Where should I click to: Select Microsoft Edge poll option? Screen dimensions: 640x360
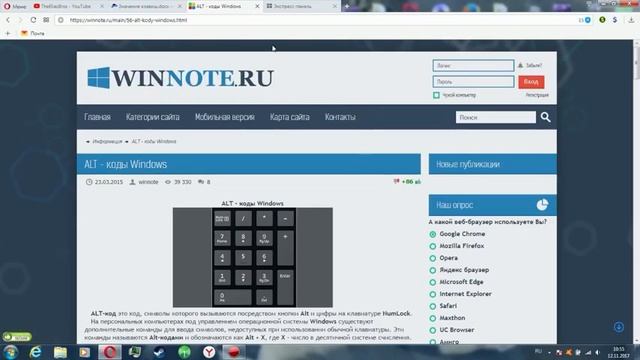[433, 282]
